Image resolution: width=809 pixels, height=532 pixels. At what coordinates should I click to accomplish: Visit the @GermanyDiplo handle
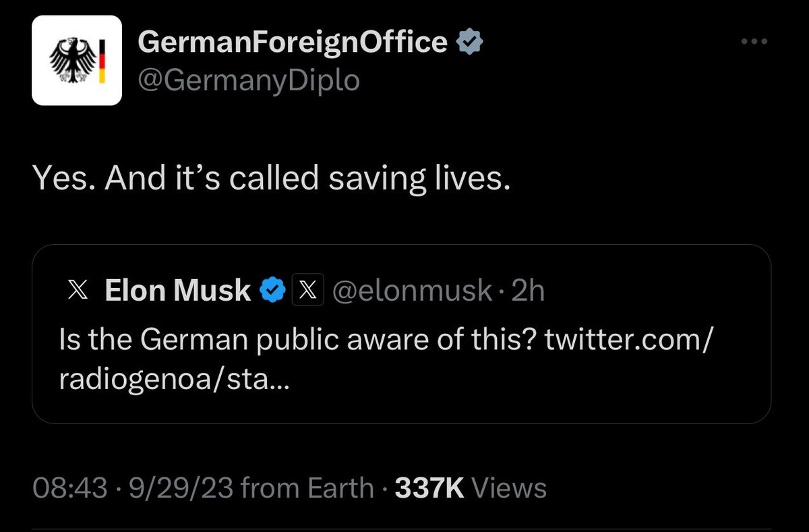tap(249, 80)
